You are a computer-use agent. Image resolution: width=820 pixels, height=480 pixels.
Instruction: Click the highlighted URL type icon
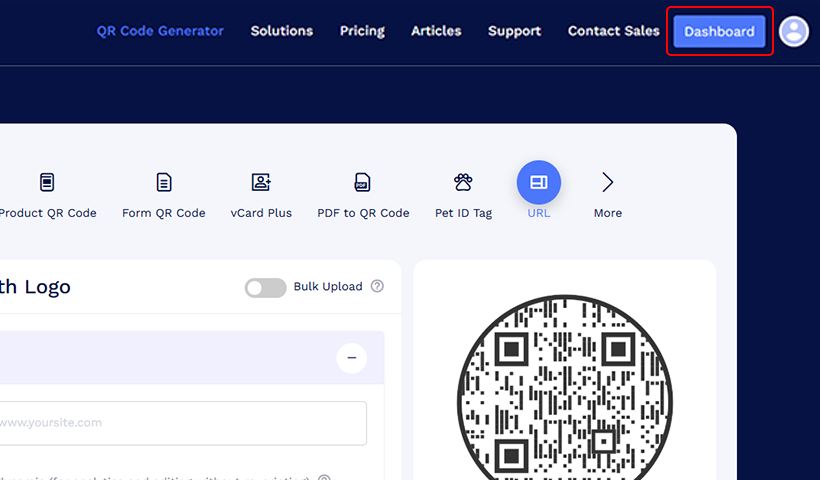click(x=538, y=182)
